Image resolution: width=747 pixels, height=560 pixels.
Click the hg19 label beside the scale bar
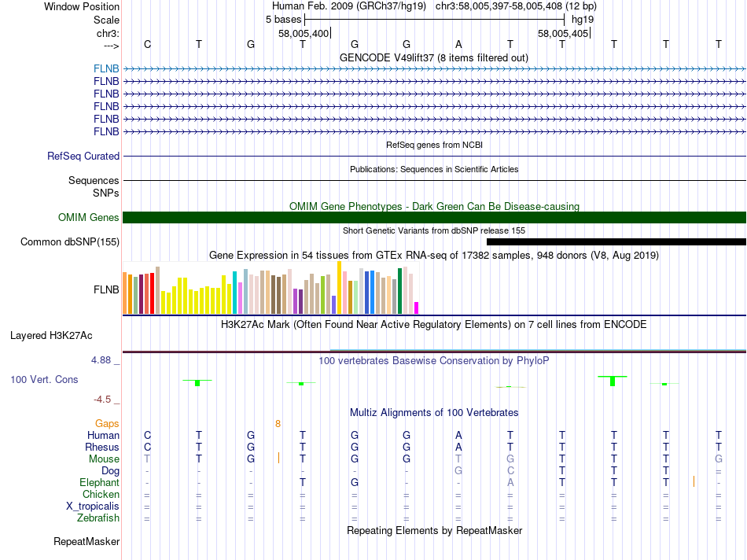[583, 20]
